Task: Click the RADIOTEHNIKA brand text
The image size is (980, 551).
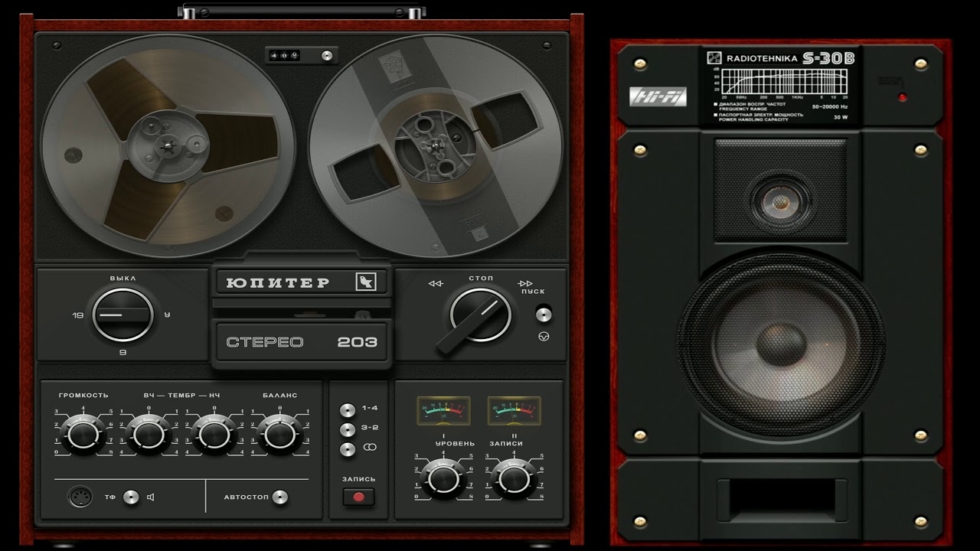Action: 761,57
